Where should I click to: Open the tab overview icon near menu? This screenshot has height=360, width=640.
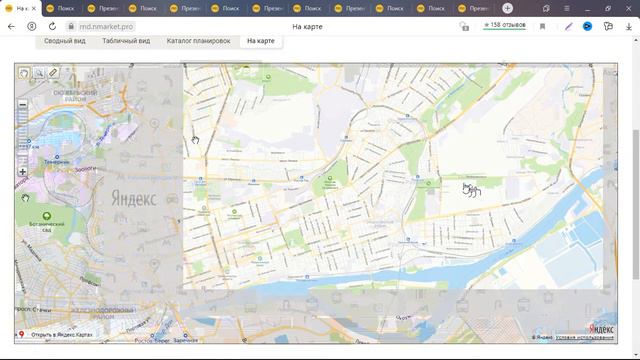tap(546, 8)
